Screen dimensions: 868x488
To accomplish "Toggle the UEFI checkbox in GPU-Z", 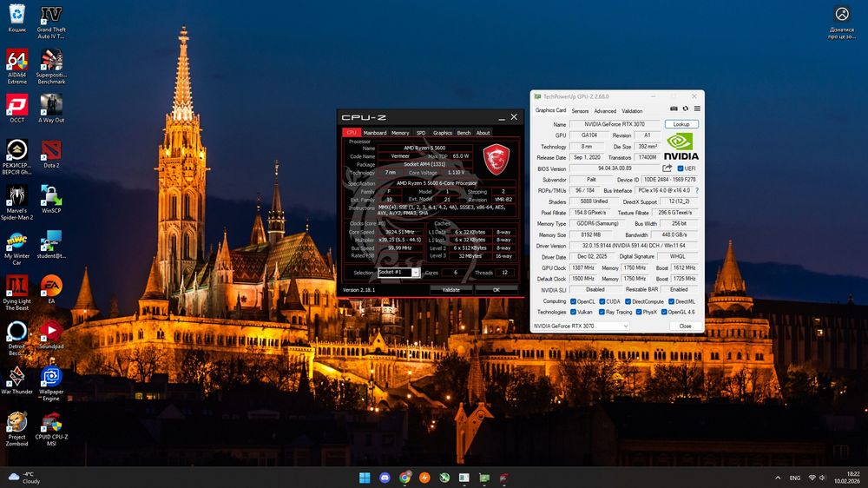I will click(x=681, y=168).
